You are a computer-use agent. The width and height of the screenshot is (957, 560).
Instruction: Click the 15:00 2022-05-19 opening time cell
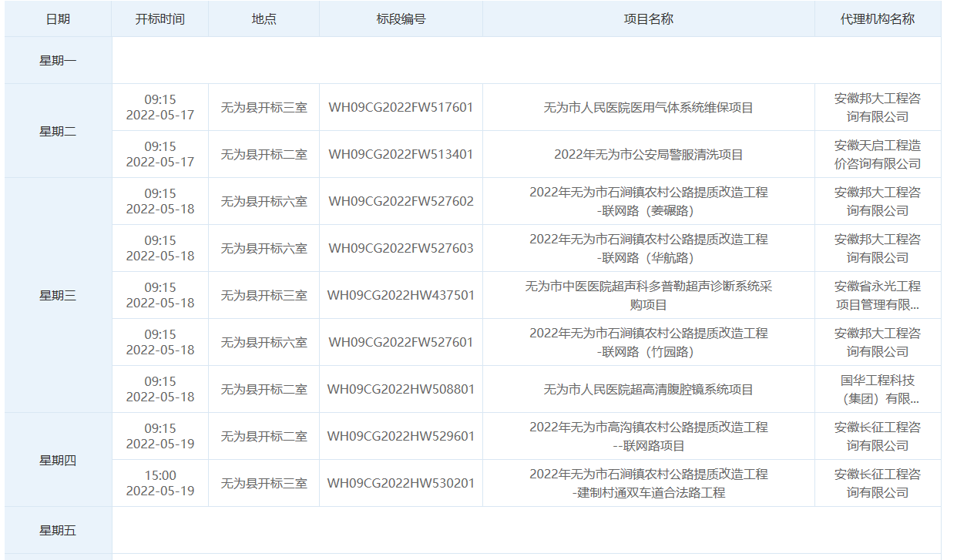[x=159, y=484]
